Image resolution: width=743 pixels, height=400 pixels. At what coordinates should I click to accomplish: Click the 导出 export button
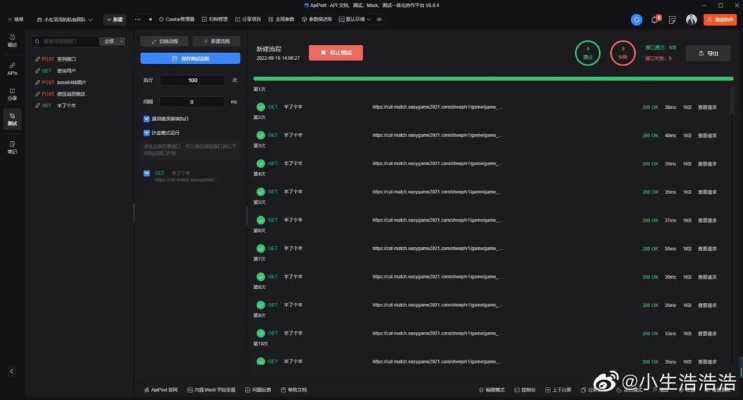(708, 53)
